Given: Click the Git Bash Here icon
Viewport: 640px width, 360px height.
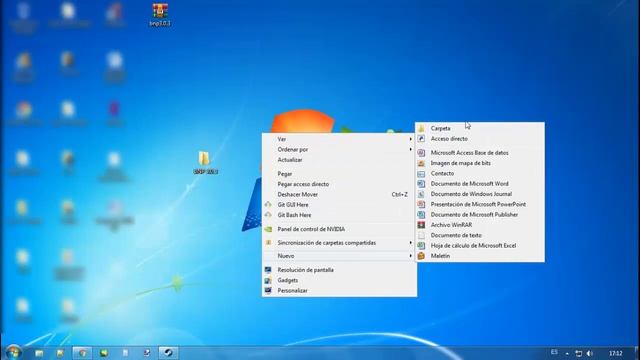Looking at the screenshot, I should pyautogui.click(x=268, y=215).
